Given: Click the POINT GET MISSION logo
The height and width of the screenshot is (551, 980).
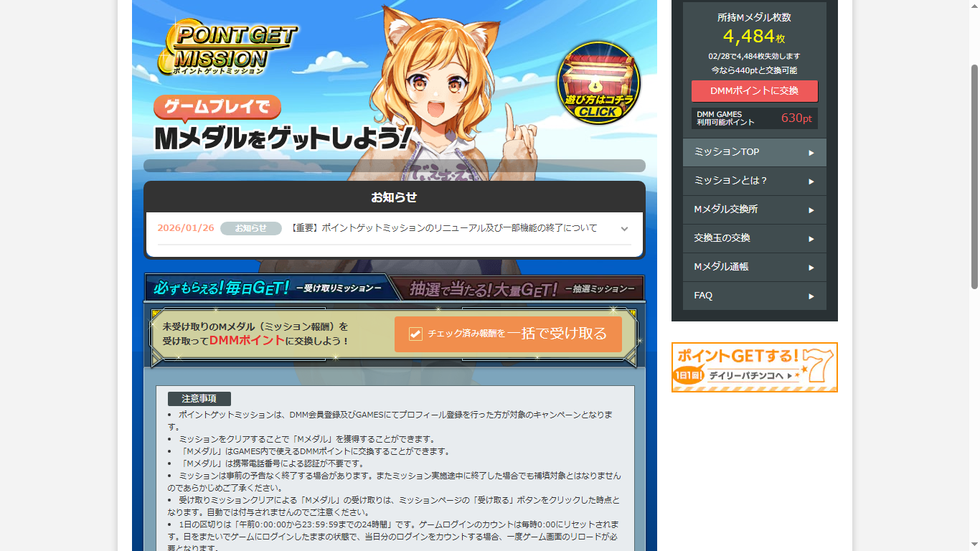Looking at the screenshot, I should (226, 47).
